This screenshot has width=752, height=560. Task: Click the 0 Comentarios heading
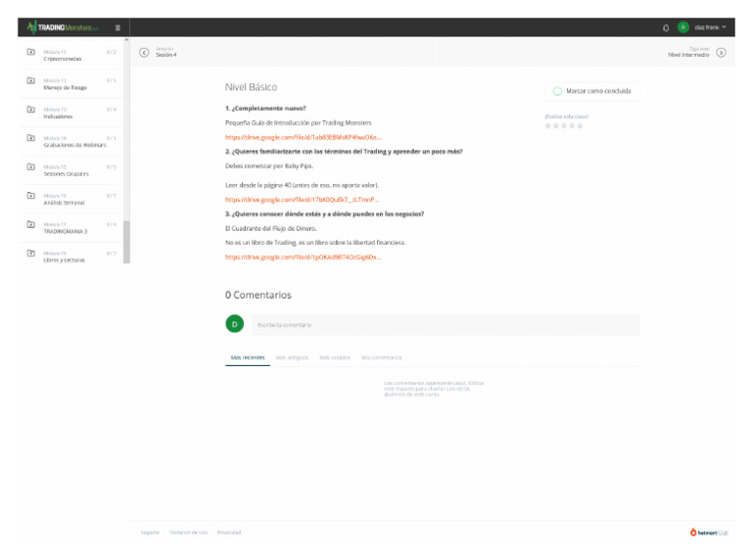[x=258, y=295]
